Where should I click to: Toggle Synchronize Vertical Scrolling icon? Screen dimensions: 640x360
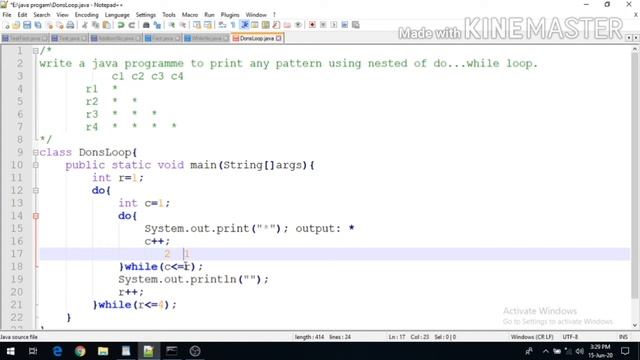click(x=197, y=25)
